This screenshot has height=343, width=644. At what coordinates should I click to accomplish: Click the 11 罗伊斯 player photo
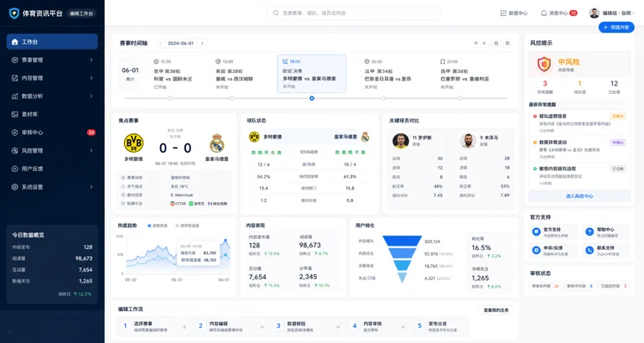(401, 141)
